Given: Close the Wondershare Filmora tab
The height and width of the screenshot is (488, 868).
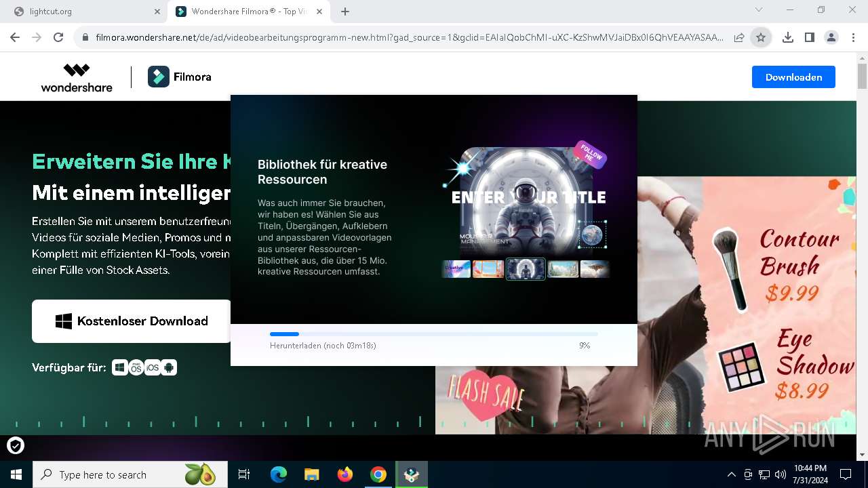Looking at the screenshot, I should [x=321, y=12].
